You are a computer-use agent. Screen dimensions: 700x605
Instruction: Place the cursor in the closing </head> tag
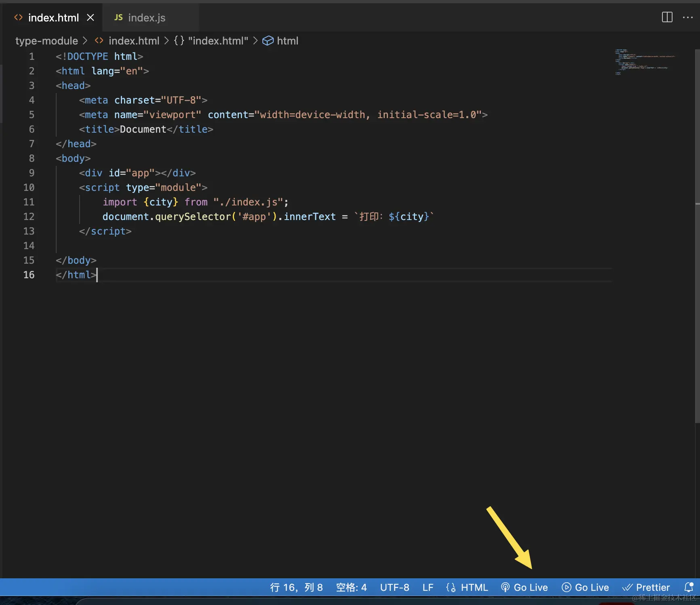[76, 144]
